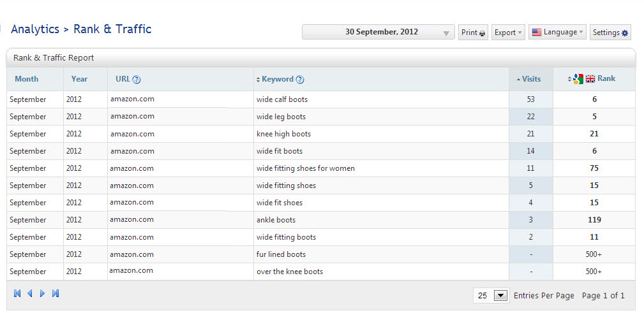Open the 30 September, 2012 date dropdown

point(378,32)
